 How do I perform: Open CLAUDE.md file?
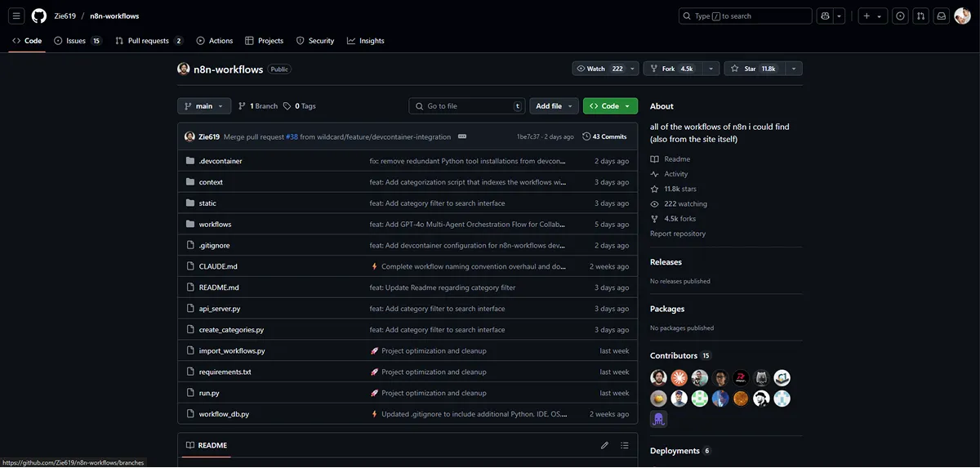coord(218,266)
